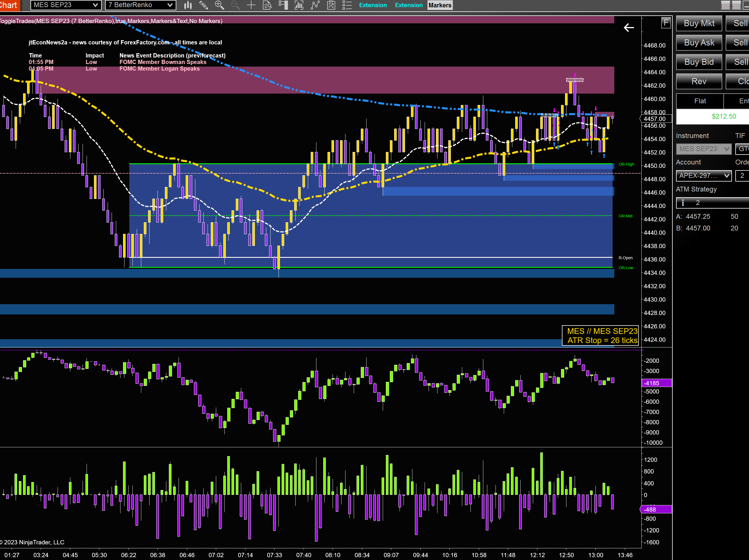Activate the crosshair cursor icon
This screenshot has height=560, width=749.
(x=251, y=5)
